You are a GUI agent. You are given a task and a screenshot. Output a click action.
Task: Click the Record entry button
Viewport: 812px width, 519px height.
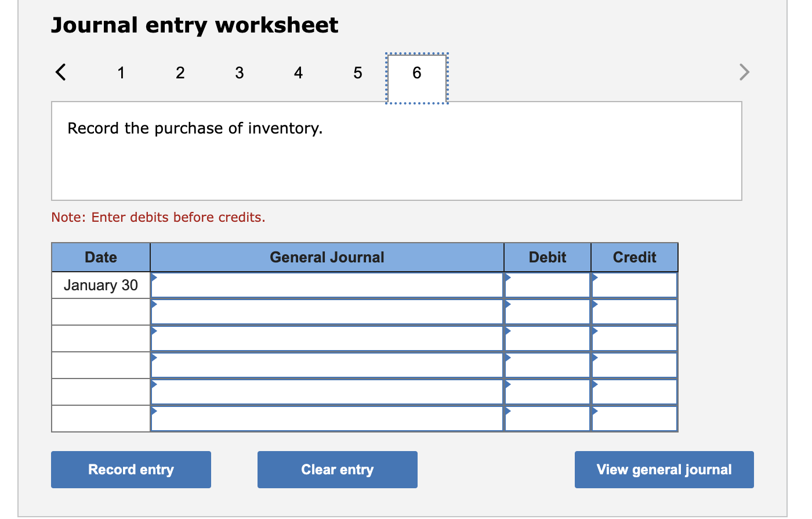point(130,469)
